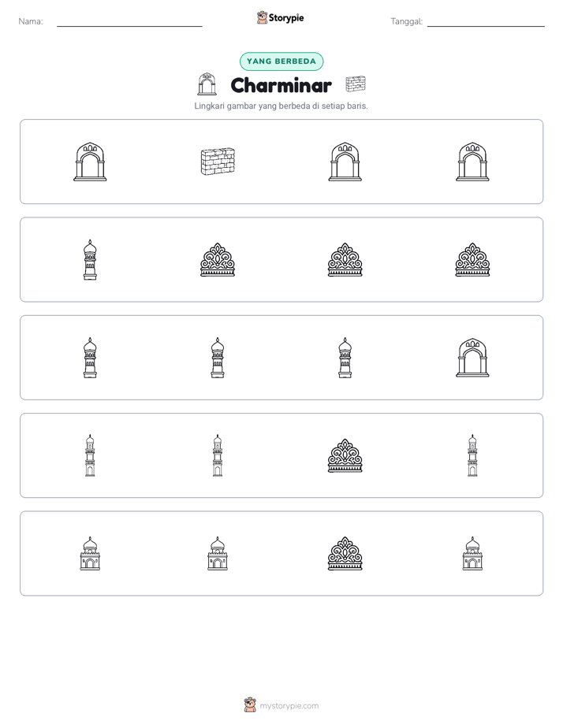Click the Charminar title heading
The height and width of the screenshot is (728, 563).
(x=281, y=85)
